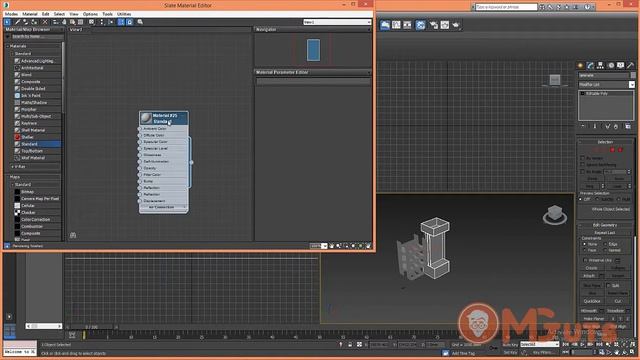Open the Create tab in command panel
Screen dimensions: 640x360
pos(580,65)
